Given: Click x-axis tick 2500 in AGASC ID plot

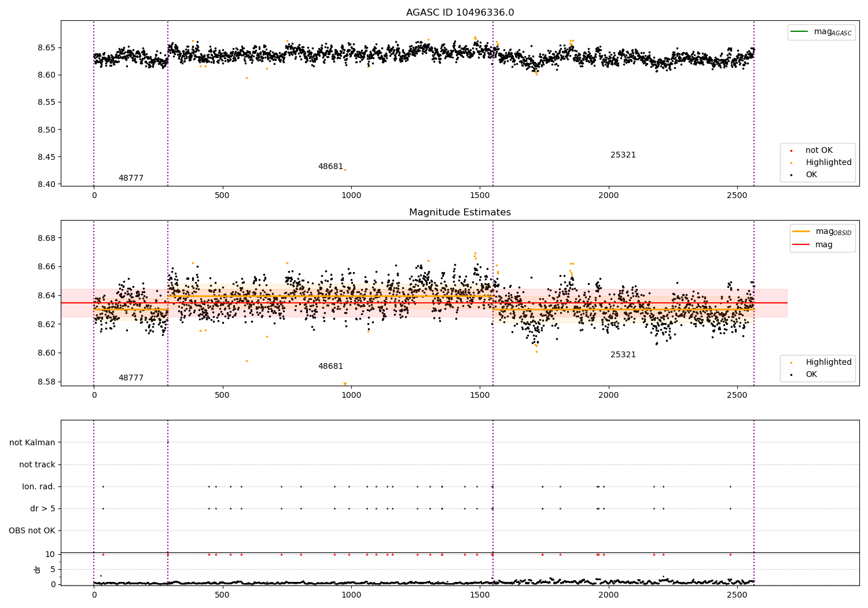Looking at the screenshot, I should click(x=737, y=195).
